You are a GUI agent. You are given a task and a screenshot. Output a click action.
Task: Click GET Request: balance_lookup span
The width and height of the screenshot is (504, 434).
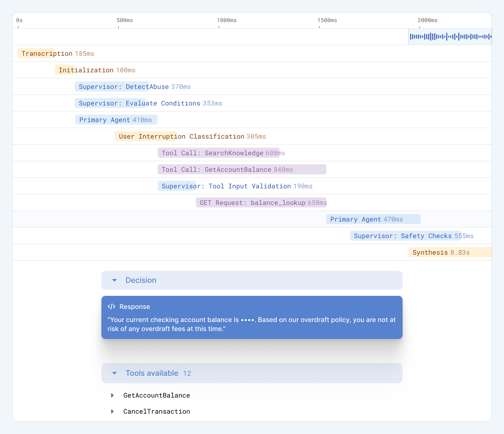[261, 202]
